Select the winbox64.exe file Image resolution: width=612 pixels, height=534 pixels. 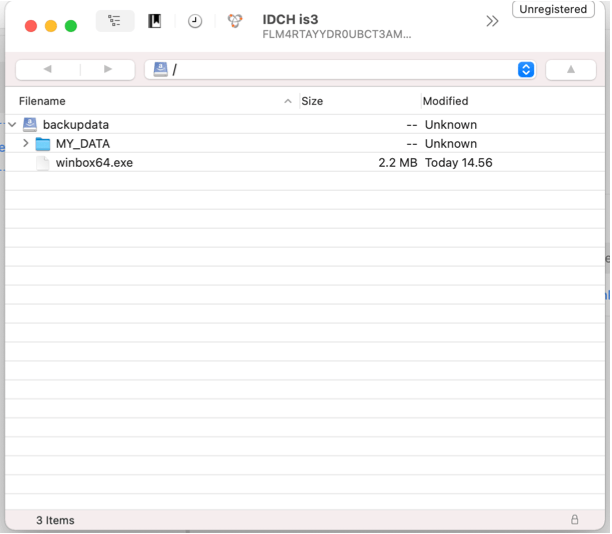(x=305, y=162)
